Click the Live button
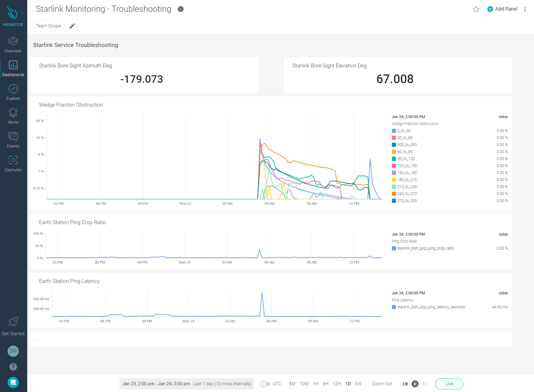 [x=449, y=384]
